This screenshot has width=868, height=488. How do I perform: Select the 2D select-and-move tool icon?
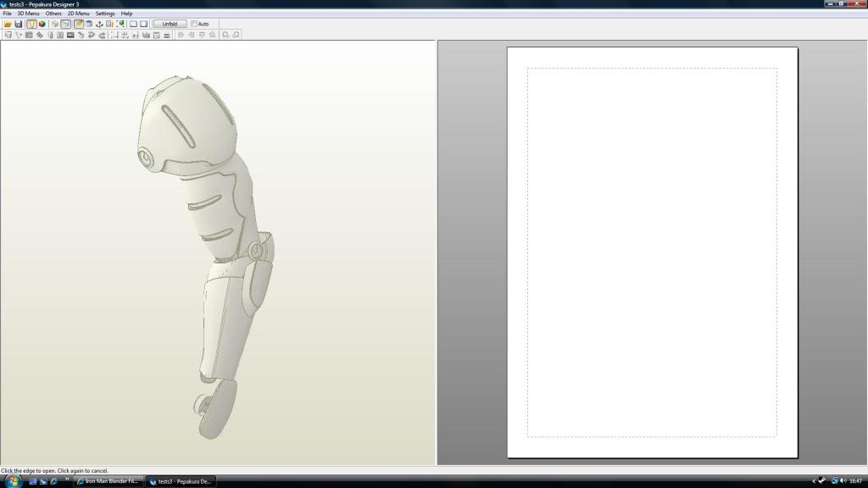point(8,35)
